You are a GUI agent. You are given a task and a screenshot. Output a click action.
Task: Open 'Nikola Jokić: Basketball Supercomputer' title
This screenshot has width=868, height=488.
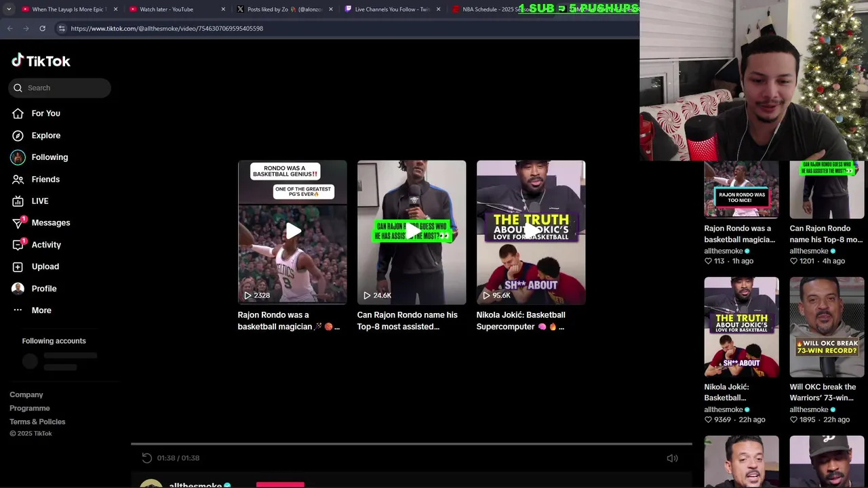[x=521, y=321]
